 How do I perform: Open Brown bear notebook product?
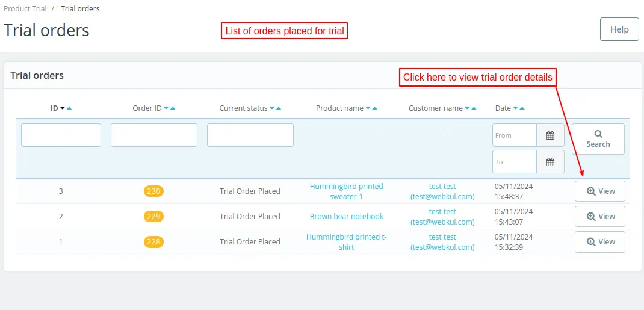pyautogui.click(x=346, y=217)
